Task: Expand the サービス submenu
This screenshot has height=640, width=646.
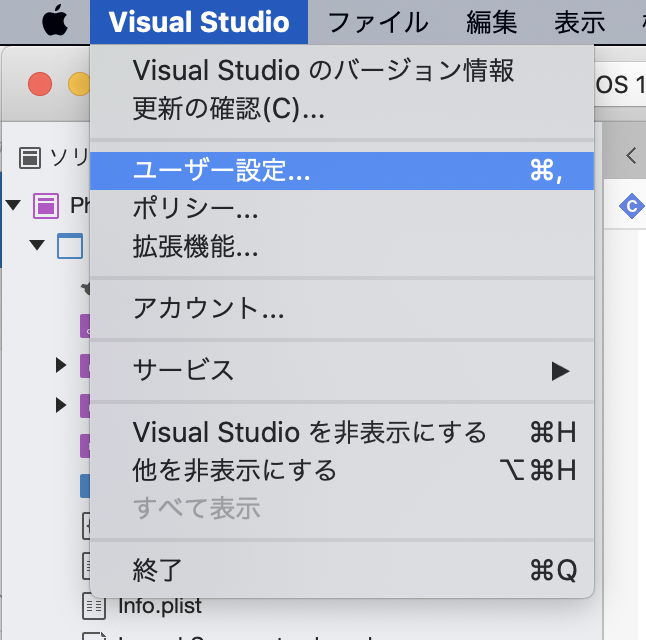Action: click(342, 370)
